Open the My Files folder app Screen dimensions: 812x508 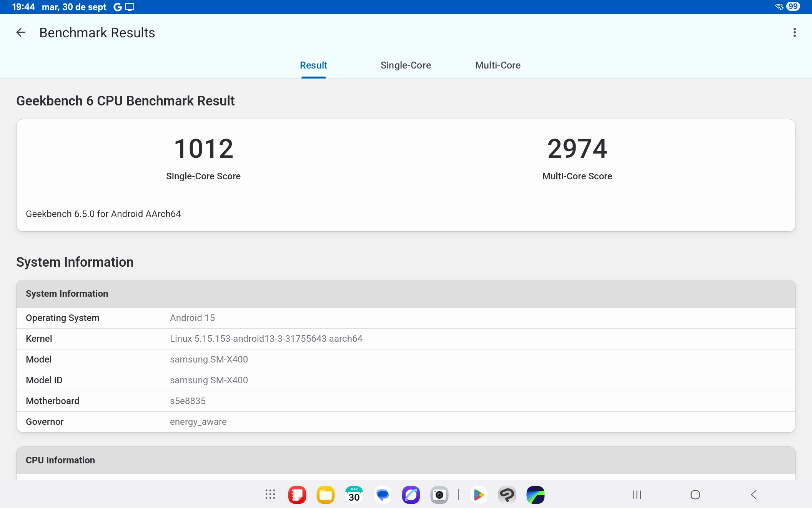point(326,495)
